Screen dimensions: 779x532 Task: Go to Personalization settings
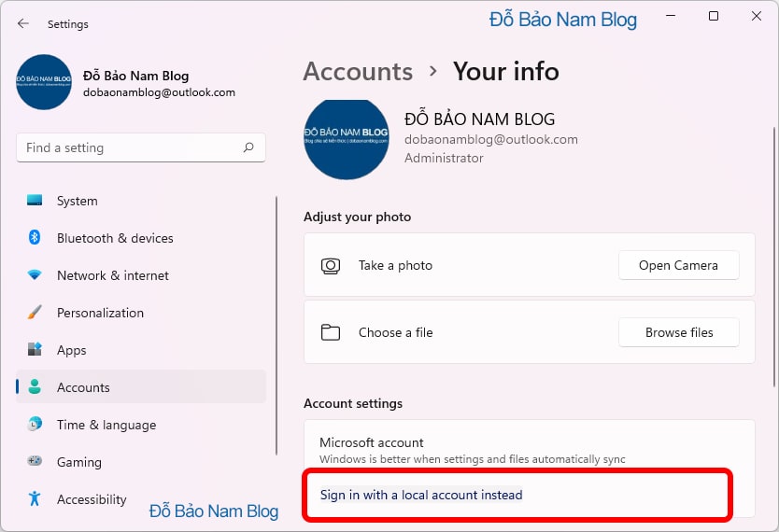pos(141,313)
